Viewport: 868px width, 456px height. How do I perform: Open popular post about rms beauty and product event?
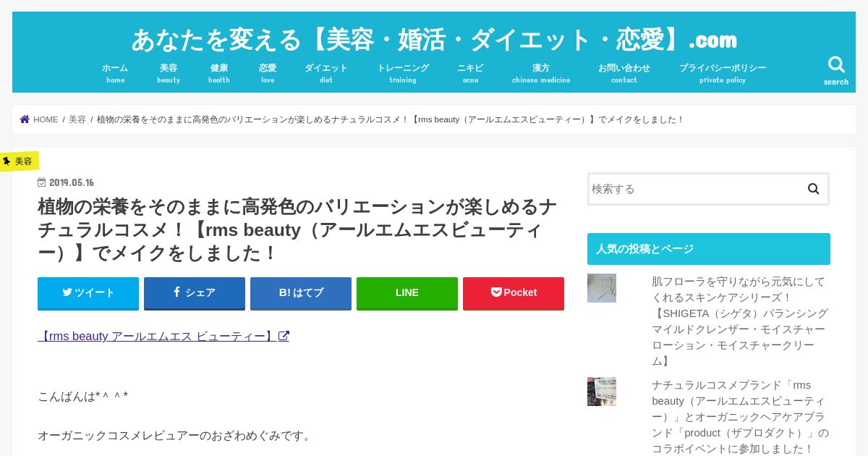[x=740, y=416]
